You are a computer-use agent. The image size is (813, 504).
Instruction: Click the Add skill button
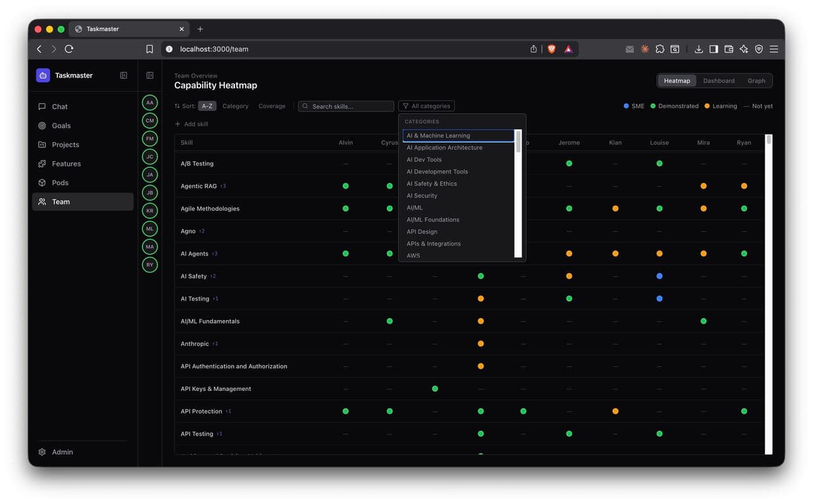coord(191,124)
